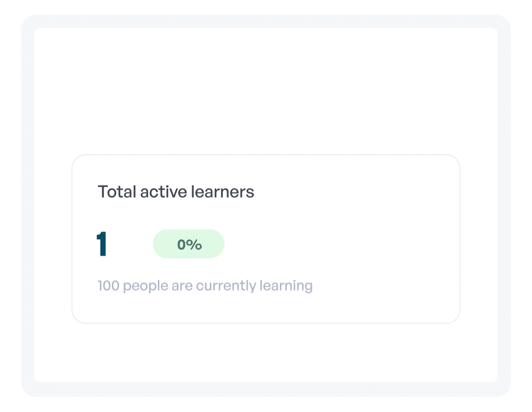Click the percent sign inside the green badge
The image size is (532, 412).
coord(195,245)
